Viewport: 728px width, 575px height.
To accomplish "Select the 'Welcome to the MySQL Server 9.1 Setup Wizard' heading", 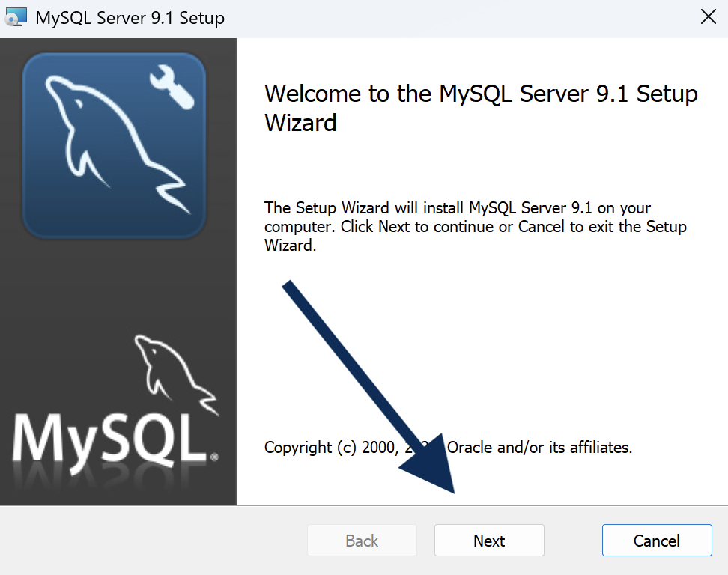I will tap(481, 108).
